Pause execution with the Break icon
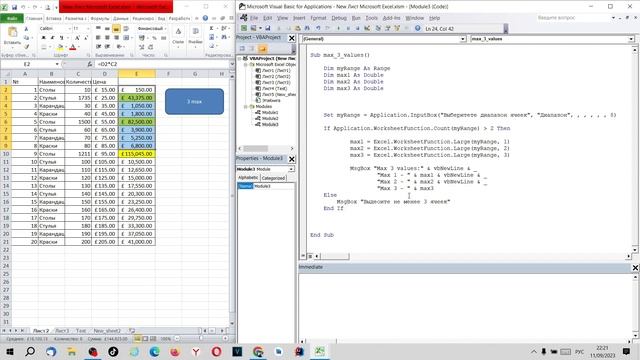Screen dimensions: 640x360 pyautogui.click(x=348, y=28)
